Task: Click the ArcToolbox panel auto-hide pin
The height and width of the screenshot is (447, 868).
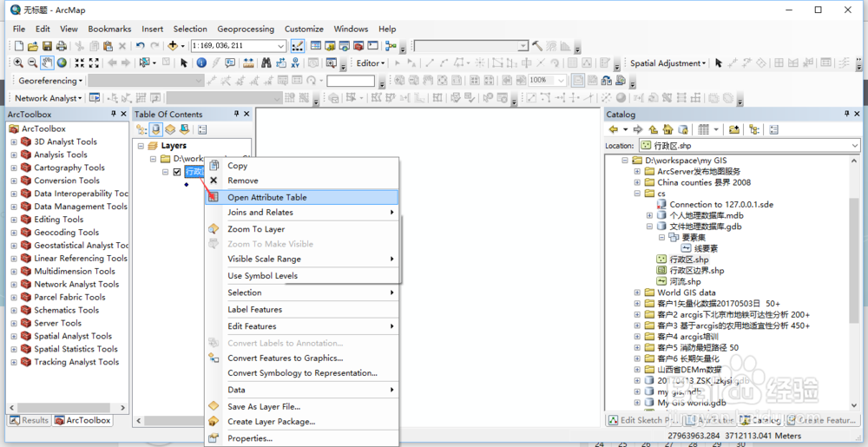Action: click(114, 114)
